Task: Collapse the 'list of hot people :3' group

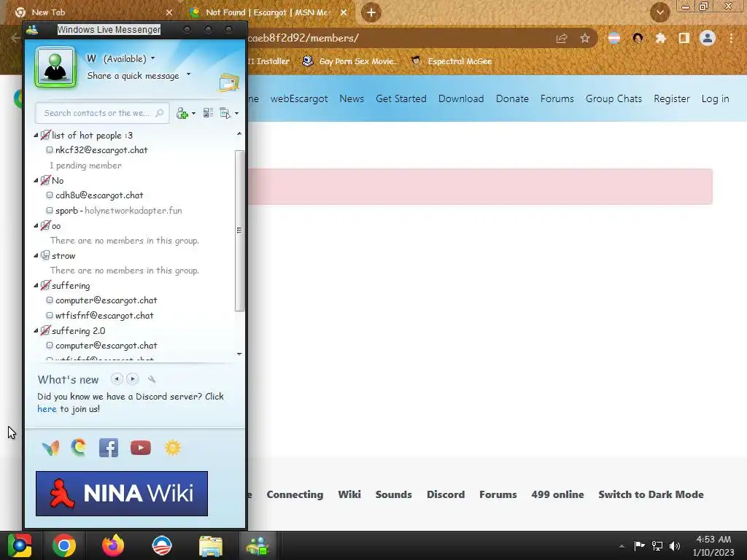Action: 36,136
